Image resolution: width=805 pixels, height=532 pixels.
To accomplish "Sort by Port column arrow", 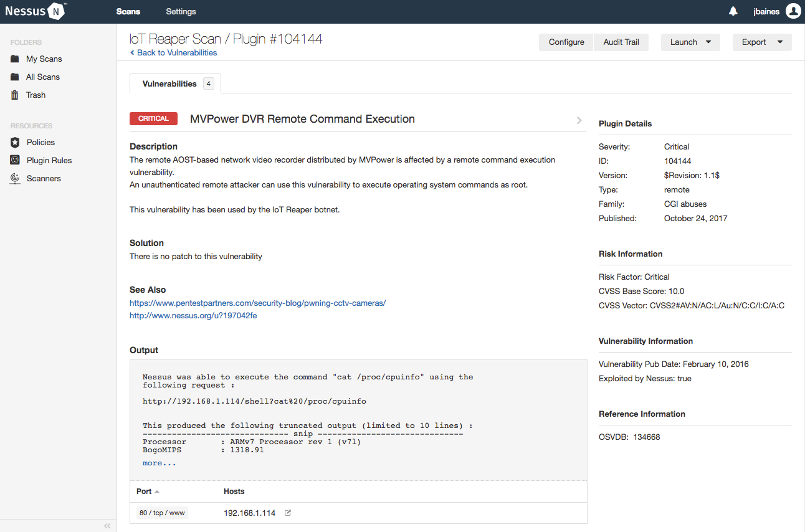I will [x=157, y=492].
